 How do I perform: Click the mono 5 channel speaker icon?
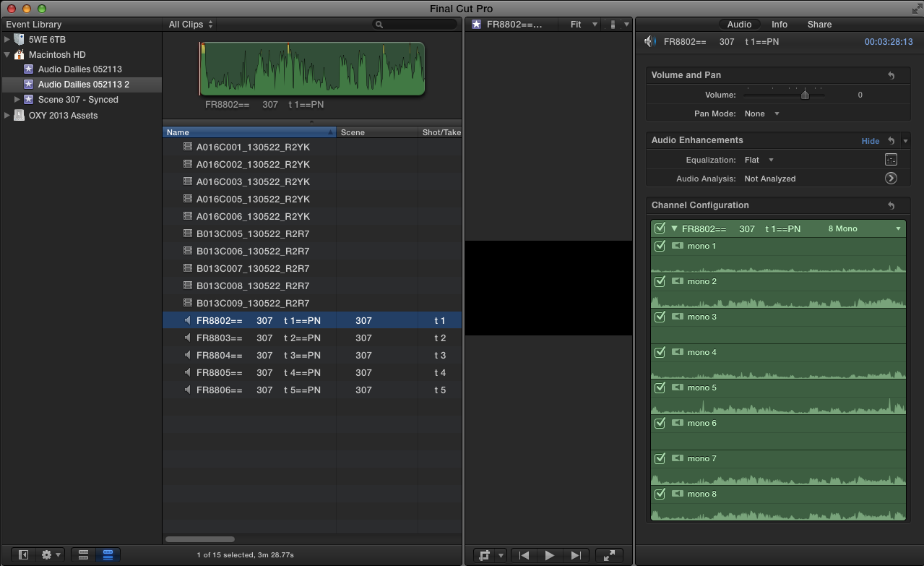(x=678, y=387)
